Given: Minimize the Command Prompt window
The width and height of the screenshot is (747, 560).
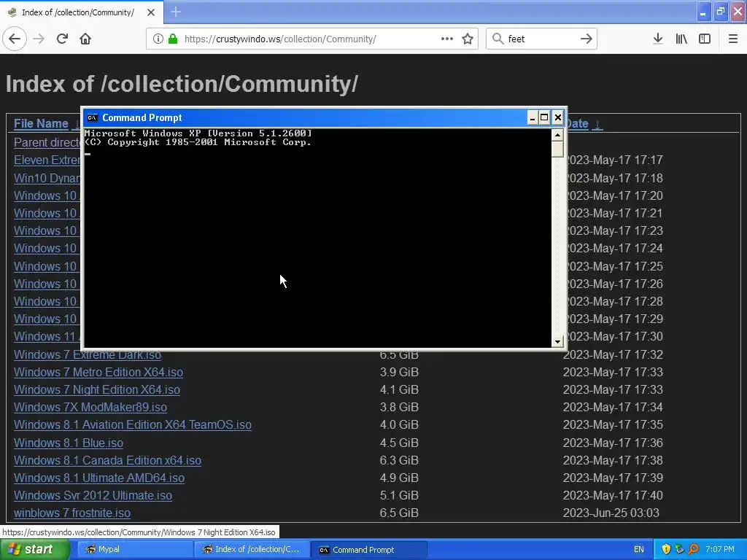Looking at the screenshot, I should tap(533, 117).
